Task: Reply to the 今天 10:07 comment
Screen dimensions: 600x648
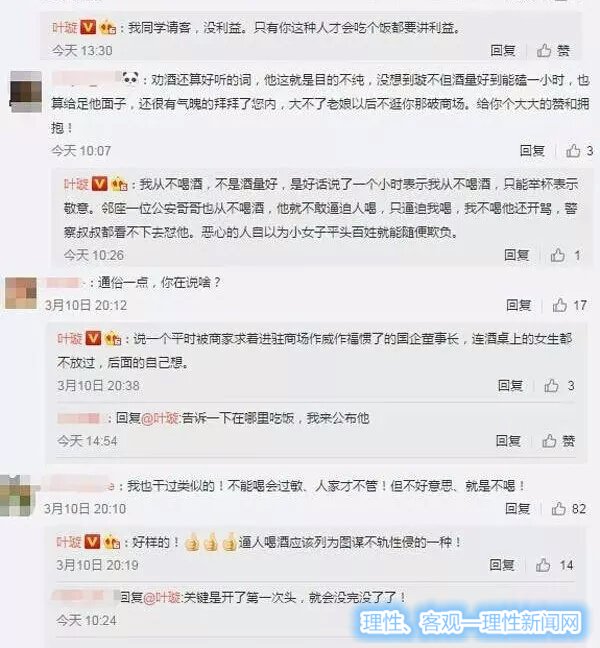Action: click(x=532, y=150)
